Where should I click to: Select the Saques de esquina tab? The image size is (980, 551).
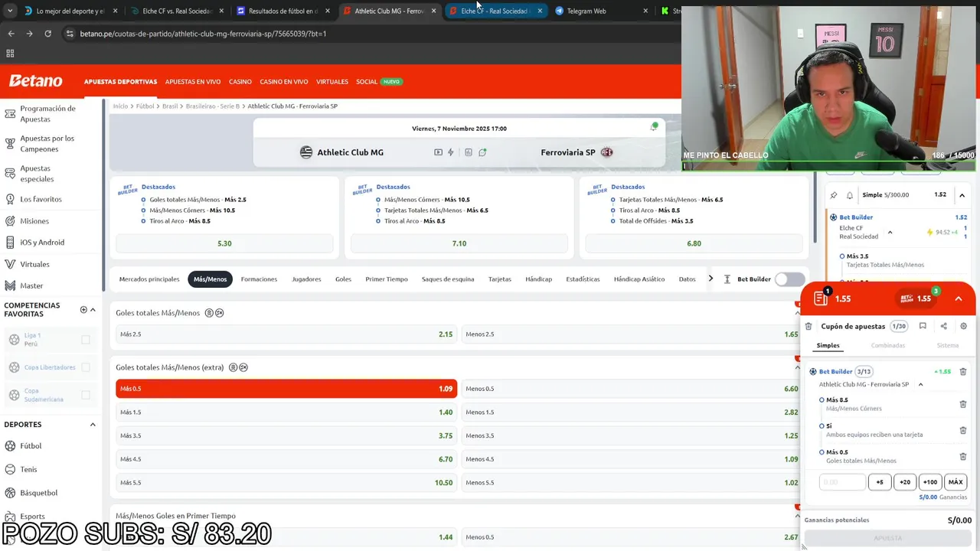pos(448,279)
